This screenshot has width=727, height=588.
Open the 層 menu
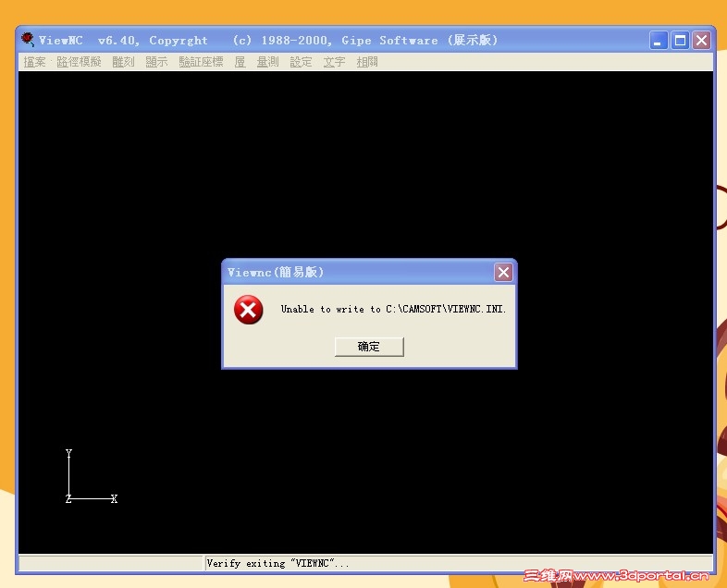click(240, 62)
